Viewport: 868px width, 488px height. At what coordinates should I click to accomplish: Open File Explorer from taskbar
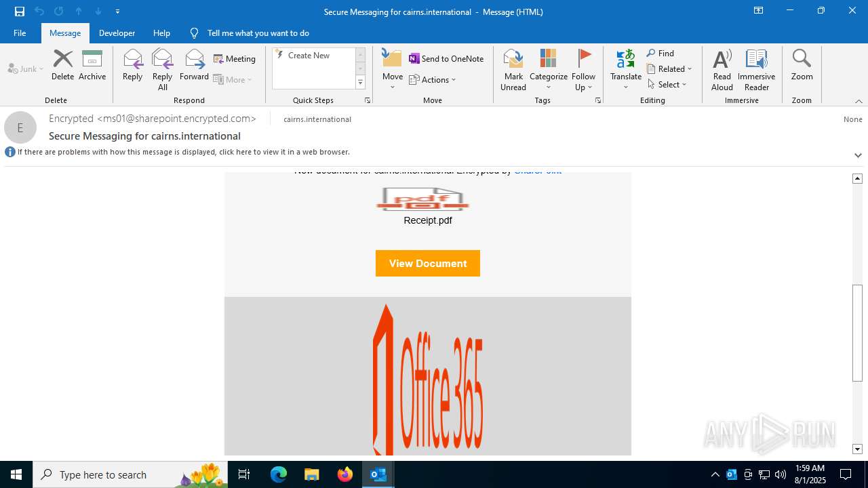click(x=311, y=474)
